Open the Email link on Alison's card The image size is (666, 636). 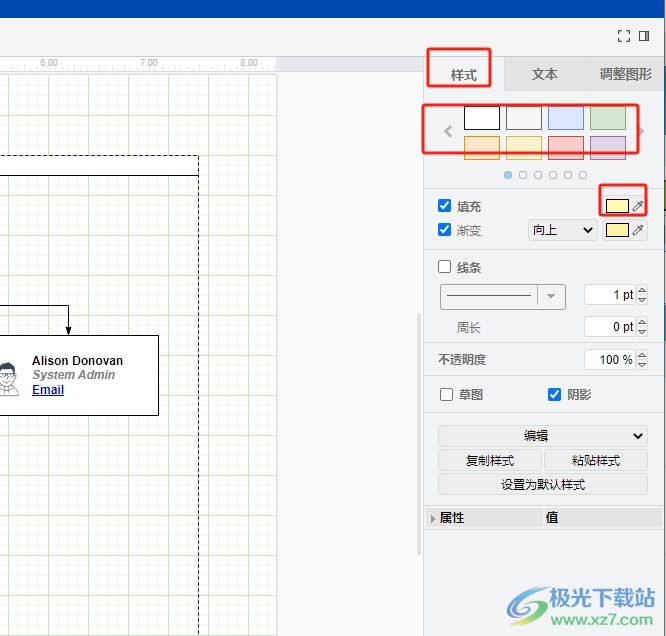tap(48, 390)
